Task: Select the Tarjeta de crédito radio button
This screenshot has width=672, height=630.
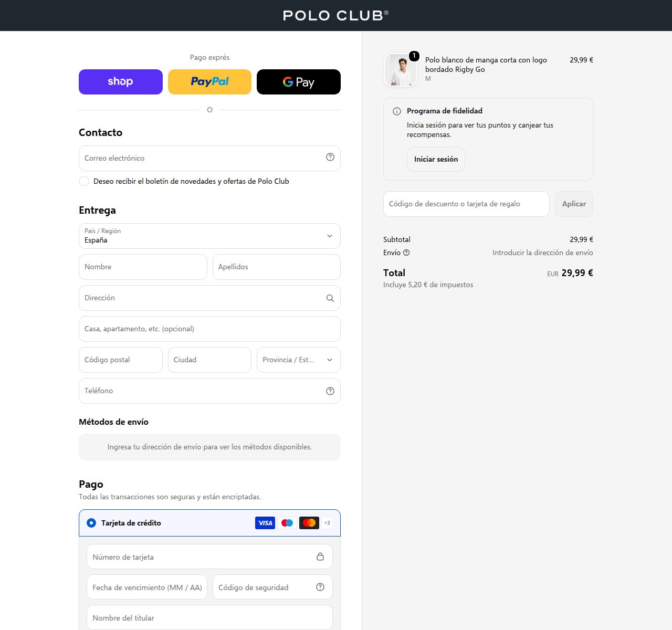Action: [91, 523]
